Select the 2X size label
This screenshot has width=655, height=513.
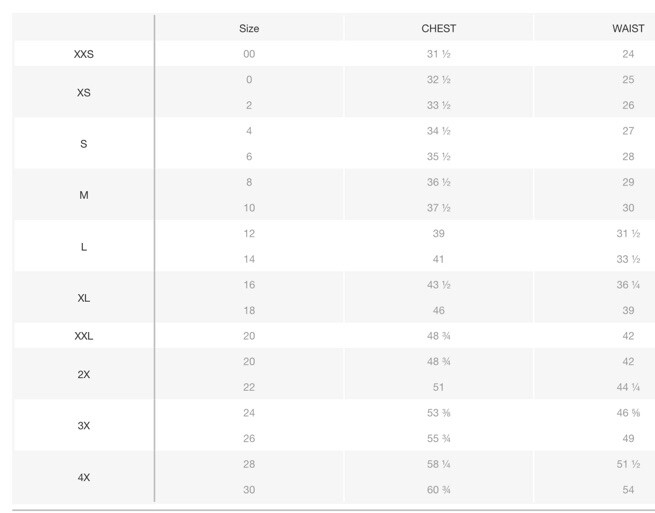(84, 374)
